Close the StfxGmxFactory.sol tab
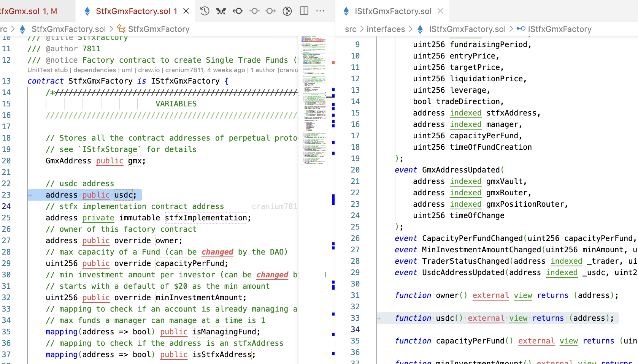Screen dimensions: 638x364 [186, 11]
